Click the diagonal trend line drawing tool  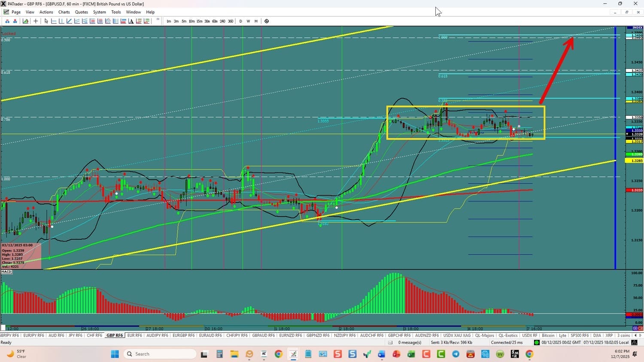click(x=69, y=21)
